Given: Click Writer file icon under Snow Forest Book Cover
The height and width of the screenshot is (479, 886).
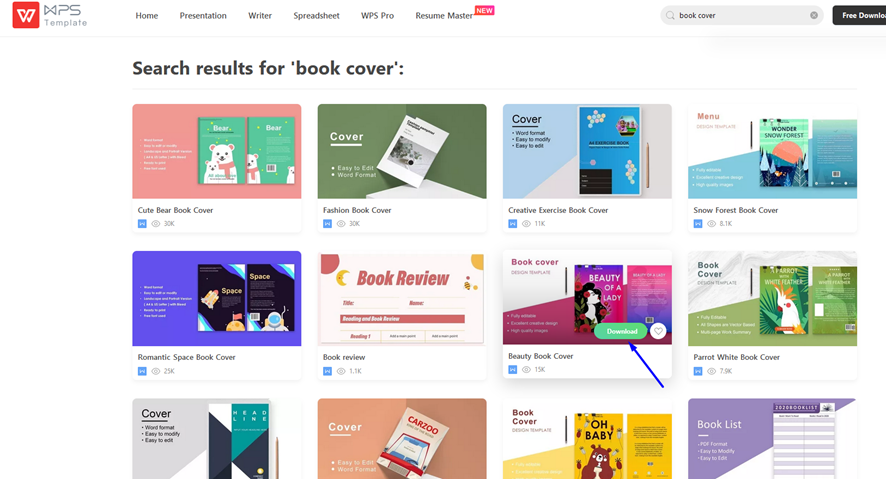Looking at the screenshot, I should click(698, 224).
